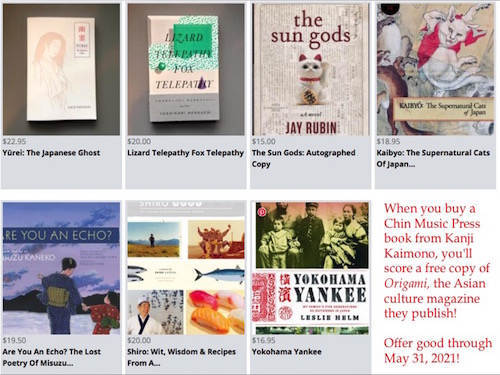Open the Yūrei: The Japanese Ghost cover image
Screen dimensions: 500x375
click(x=61, y=69)
